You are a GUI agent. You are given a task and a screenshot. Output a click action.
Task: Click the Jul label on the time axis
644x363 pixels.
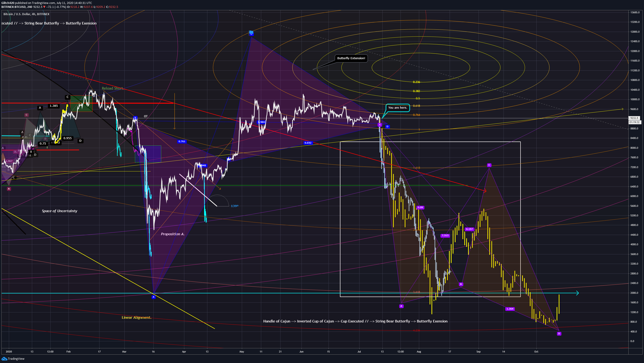tap(359, 352)
